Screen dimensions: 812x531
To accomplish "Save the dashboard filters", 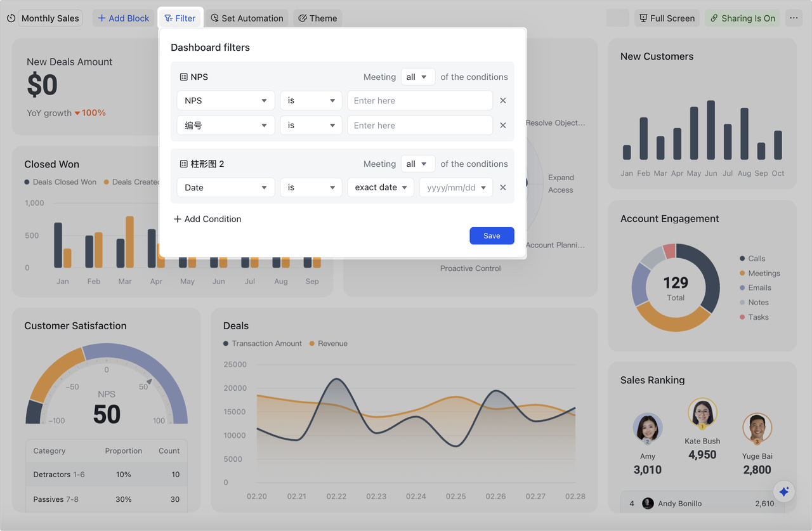I will click(492, 235).
